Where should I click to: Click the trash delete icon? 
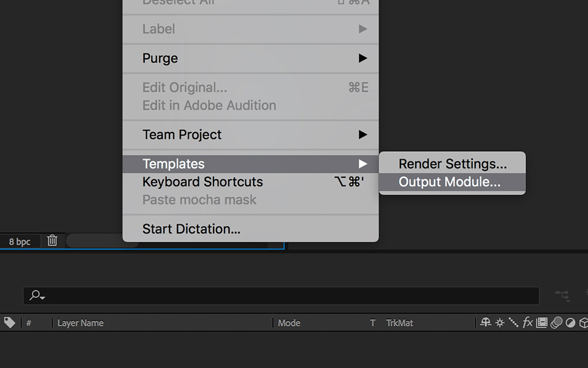53,240
